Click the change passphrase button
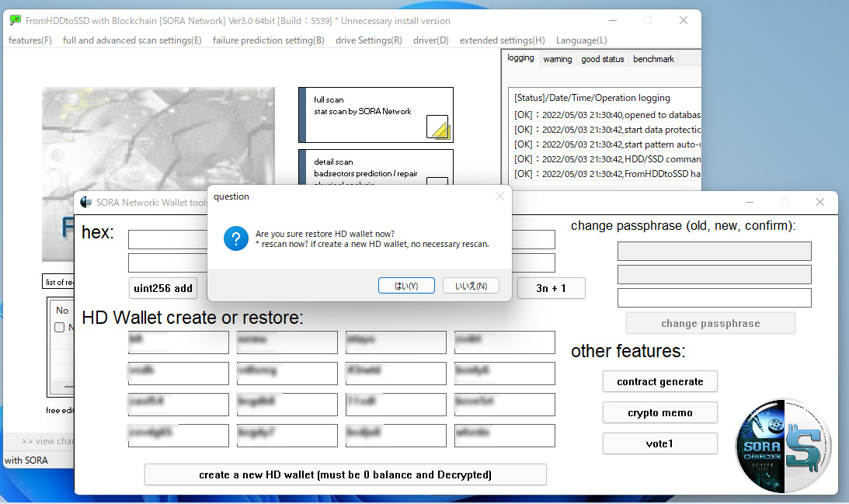The height and width of the screenshot is (504, 849). click(x=711, y=323)
